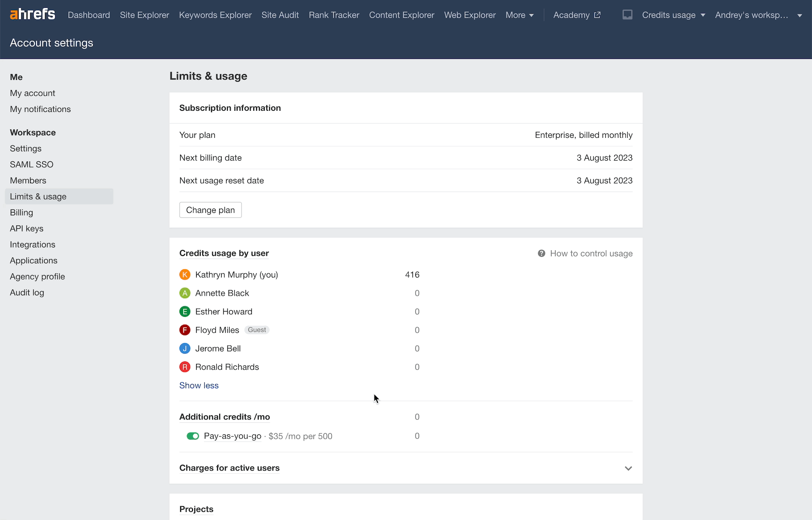
Task: Click the How to control usage help icon
Action: 541,253
